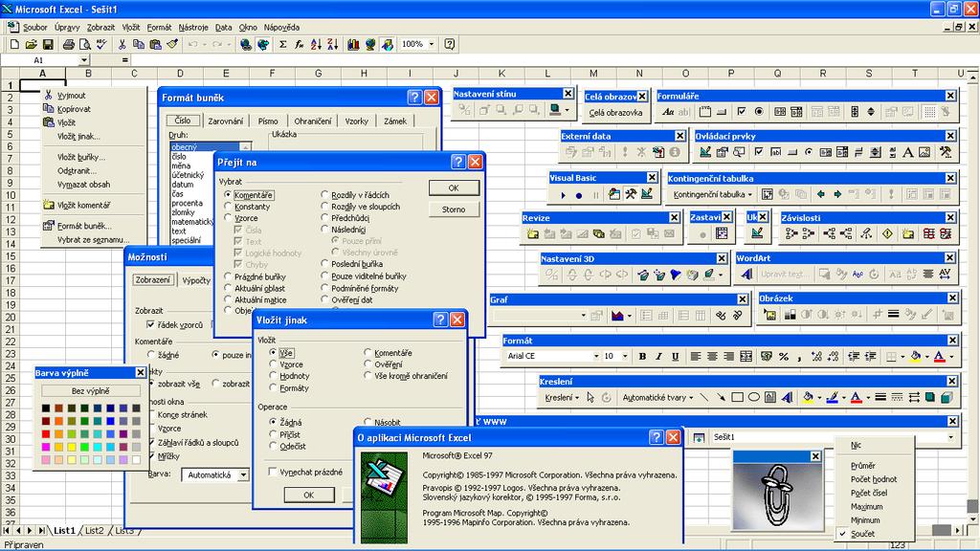Image resolution: width=980 pixels, height=551 pixels.
Task: Toggle řádek vzorců checkbox in Možnosti
Action: [x=150, y=324]
